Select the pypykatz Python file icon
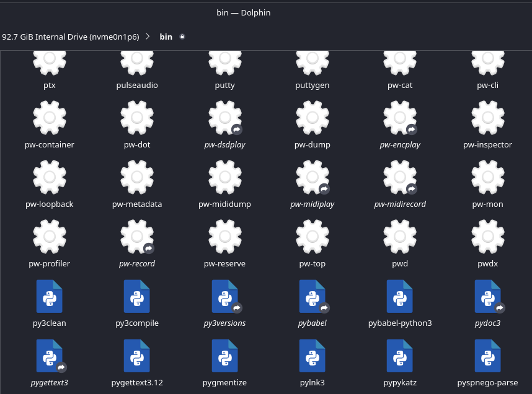The image size is (532, 394). [x=400, y=356]
